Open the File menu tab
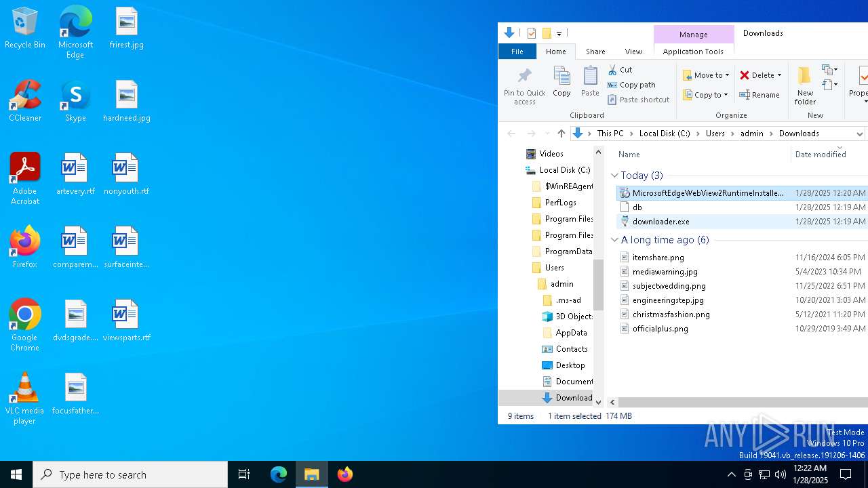The width and height of the screenshot is (868, 488). click(517, 52)
